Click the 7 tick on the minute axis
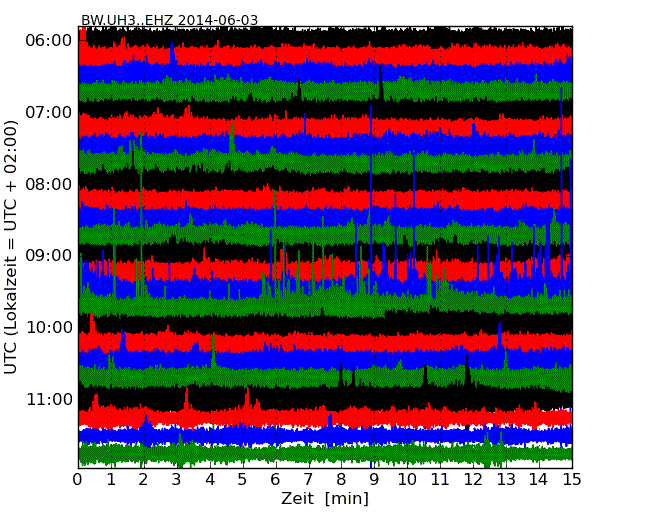Viewport: 650px width, 520px height. click(x=308, y=479)
